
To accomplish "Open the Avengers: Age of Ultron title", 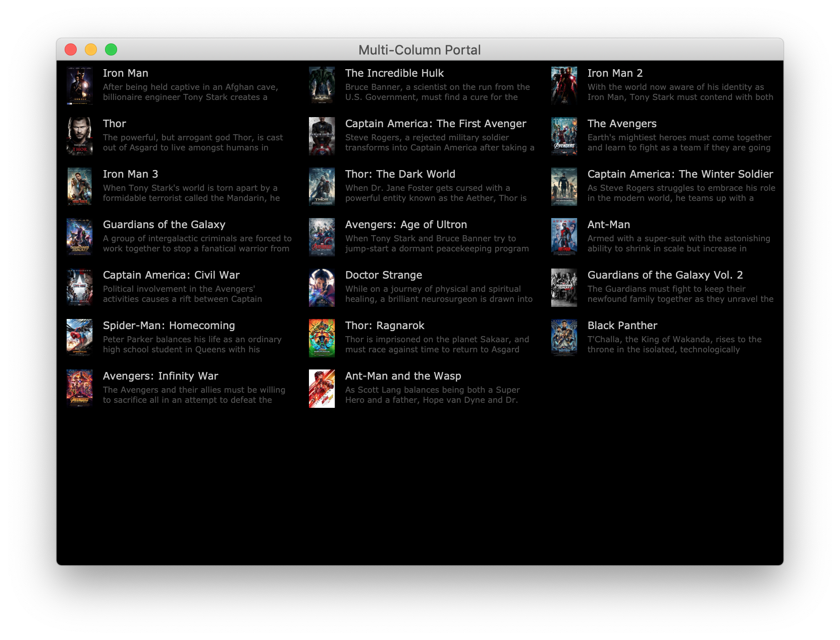I will [406, 225].
